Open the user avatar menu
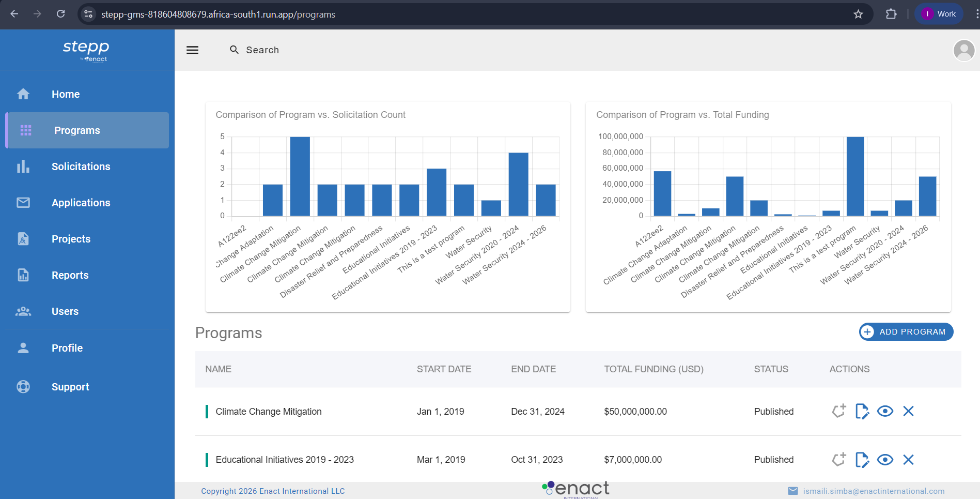The height and width of the screenshot is (499, 980). 963,50
